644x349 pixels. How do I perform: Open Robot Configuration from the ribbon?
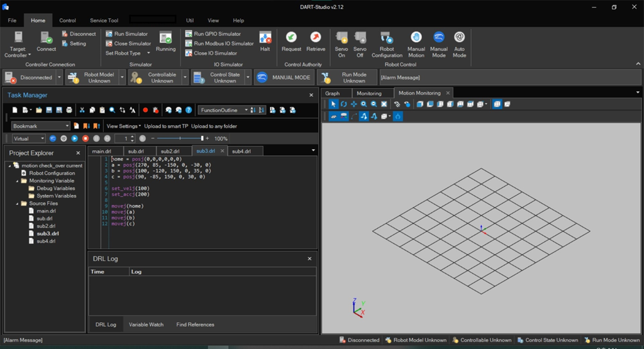point(387,45)
